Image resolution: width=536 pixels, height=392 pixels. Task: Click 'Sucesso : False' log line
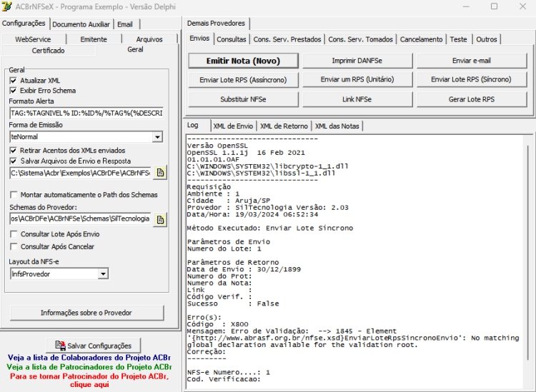(233, 303)
